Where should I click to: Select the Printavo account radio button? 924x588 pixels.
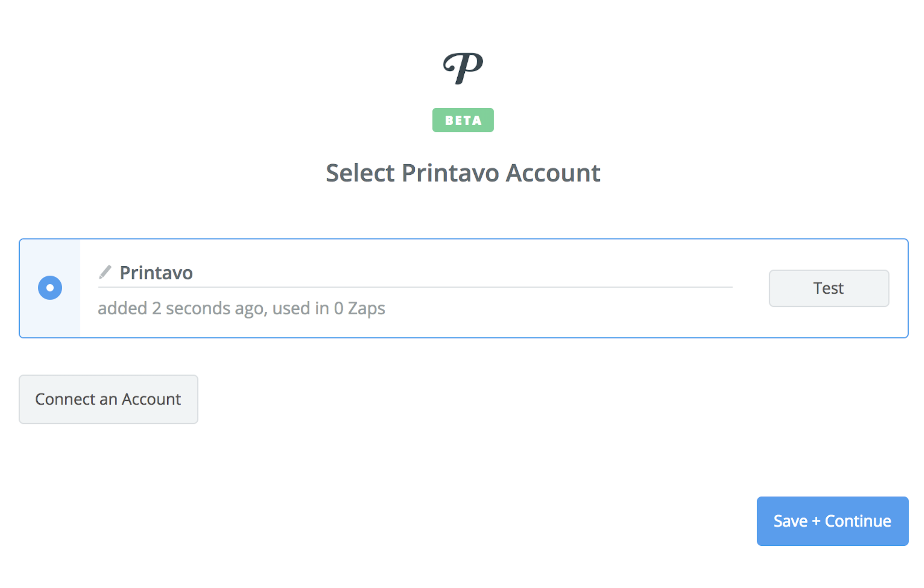coord(50,288)
